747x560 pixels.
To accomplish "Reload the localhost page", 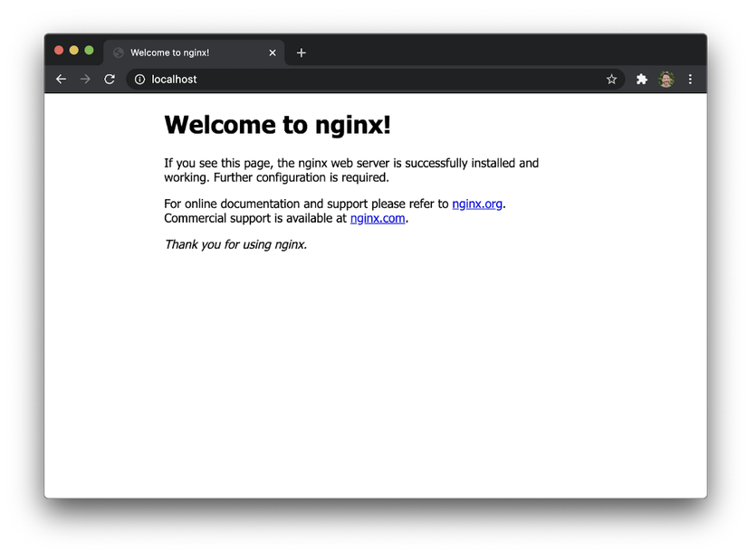I will click(109, 79).
